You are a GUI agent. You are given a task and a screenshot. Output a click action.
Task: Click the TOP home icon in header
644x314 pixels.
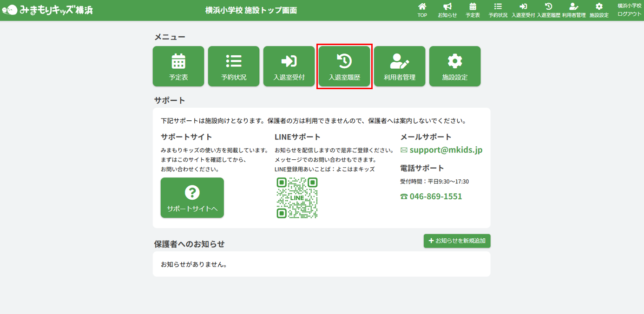click(422, 10)
